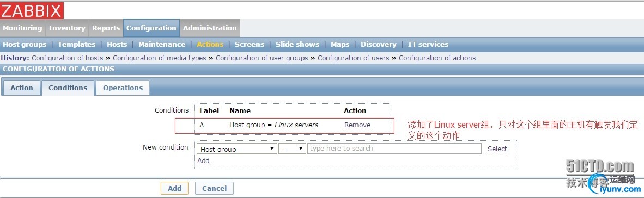
Task: Go to Slide shows submenu
Action: point(297,44)
